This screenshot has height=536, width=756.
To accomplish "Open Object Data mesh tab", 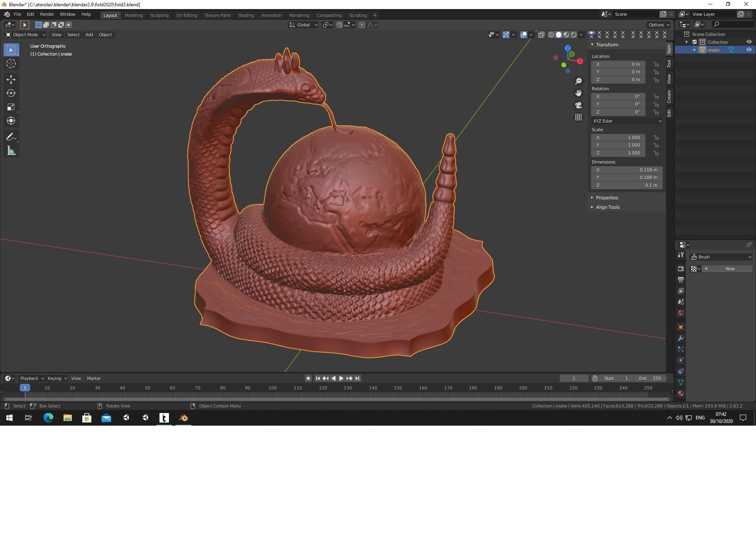I will [x=681, y=382].
